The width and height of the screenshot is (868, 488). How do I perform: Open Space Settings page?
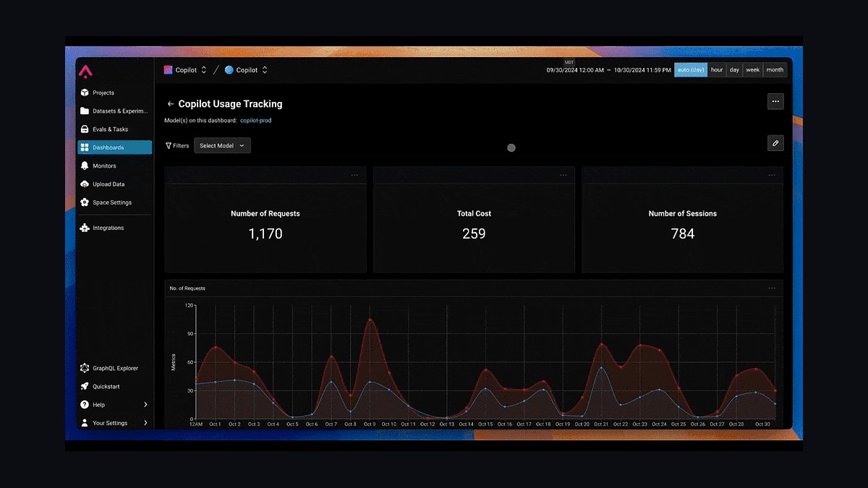[x=115, y=202]
